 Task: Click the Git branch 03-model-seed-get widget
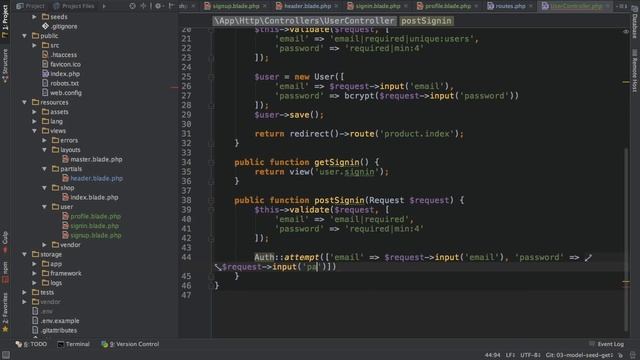click(x=579, y=355)
